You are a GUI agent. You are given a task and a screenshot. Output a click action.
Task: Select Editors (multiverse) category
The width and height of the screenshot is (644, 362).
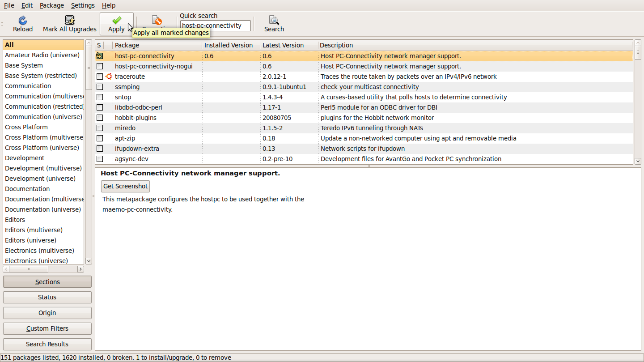pos(43,230)
